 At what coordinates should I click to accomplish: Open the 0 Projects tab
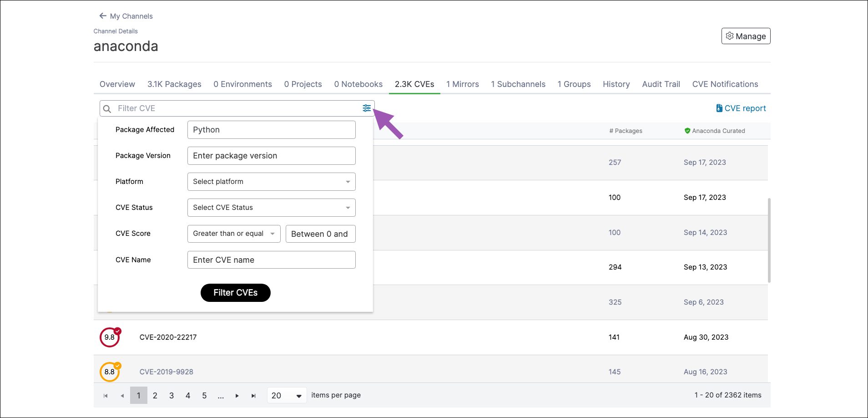point(303,84)
